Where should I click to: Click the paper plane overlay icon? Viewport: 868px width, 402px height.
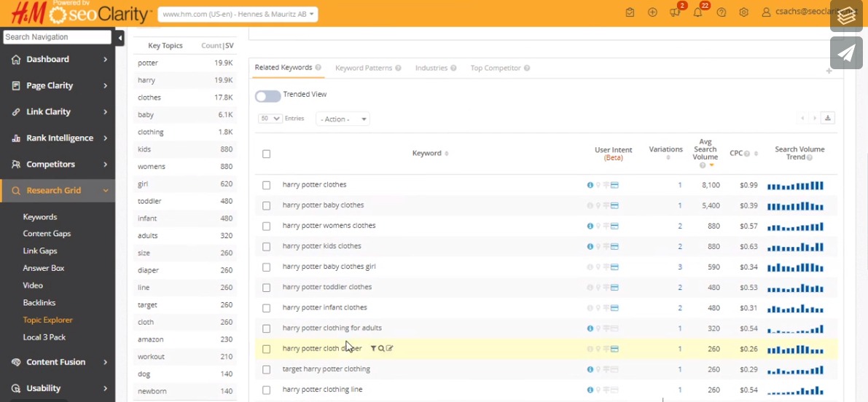846,53
